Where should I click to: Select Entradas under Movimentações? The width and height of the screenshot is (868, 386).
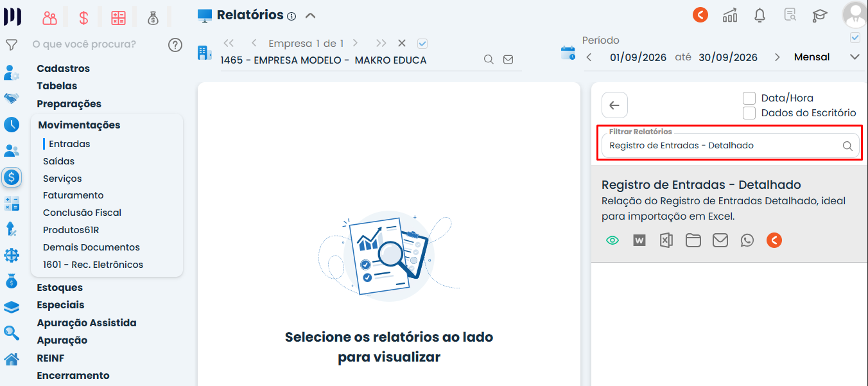click(69, 144)
